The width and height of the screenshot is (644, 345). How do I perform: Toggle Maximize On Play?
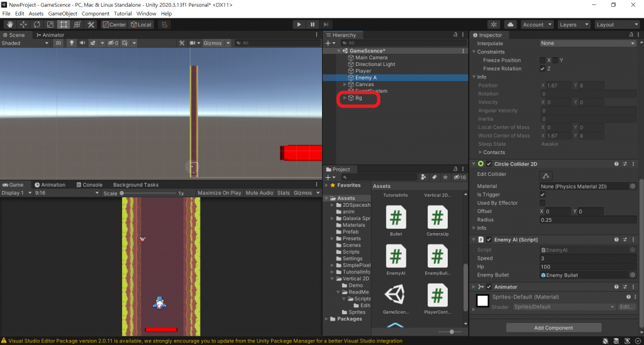pos(219,193)
